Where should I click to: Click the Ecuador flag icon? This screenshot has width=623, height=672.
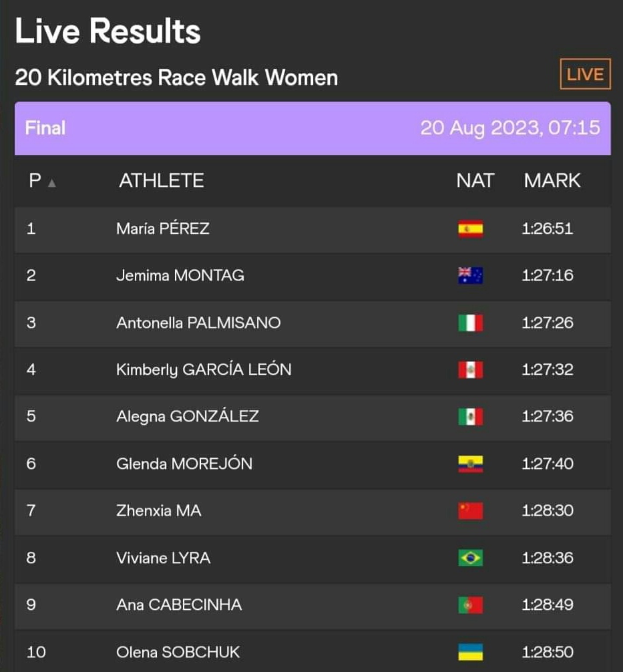pos(470,464)
